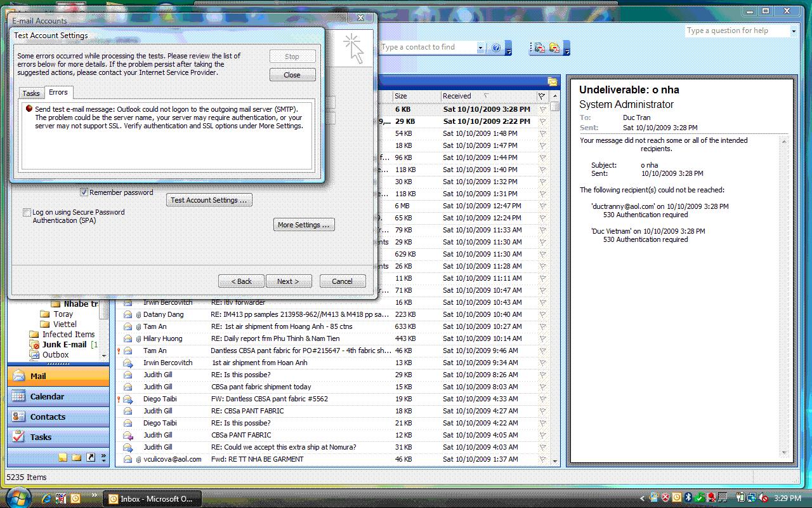Click the Bluetooth tray icon
Image resolution: width=812 pixels, height=508 pixels.
tap(688, 498)
